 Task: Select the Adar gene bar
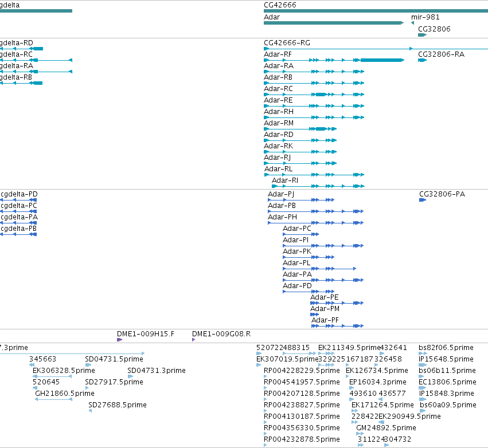tap(334, 23)
